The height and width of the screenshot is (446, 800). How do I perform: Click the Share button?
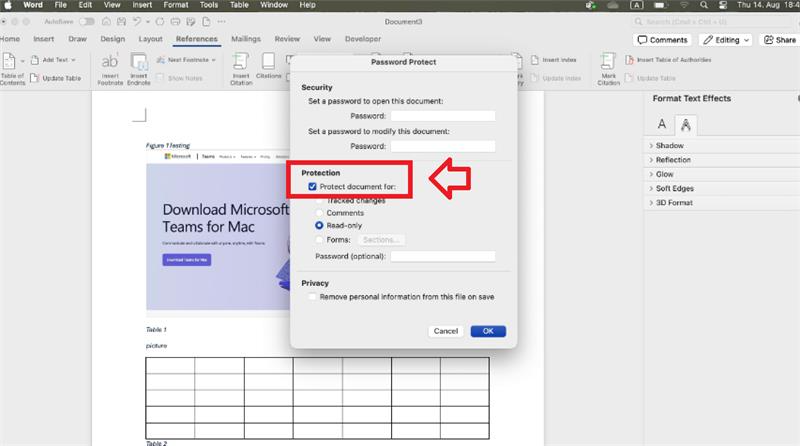tap(780, 40)
